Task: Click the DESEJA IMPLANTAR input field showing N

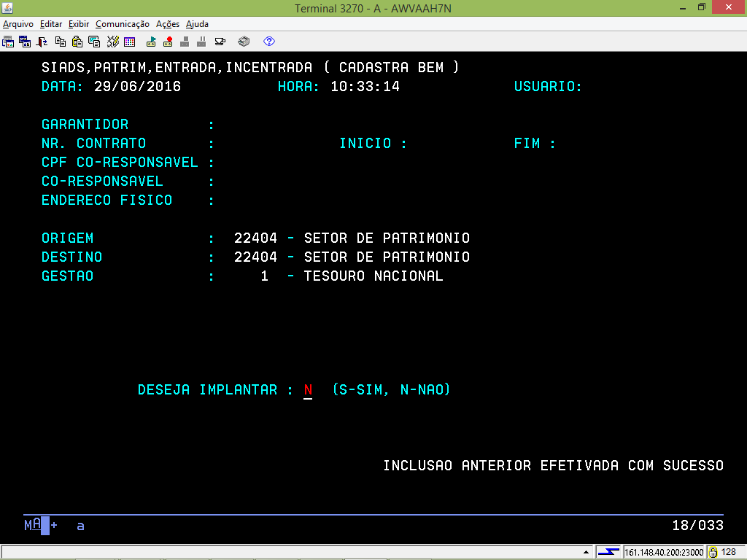Action: tap(308, 390)
